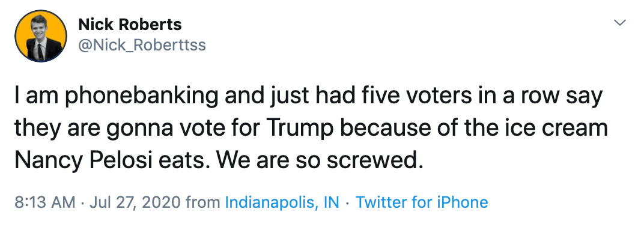644x227 pixels.
Task: Open the Twitter for iPhone source link
Action: [x=421, y=202]
